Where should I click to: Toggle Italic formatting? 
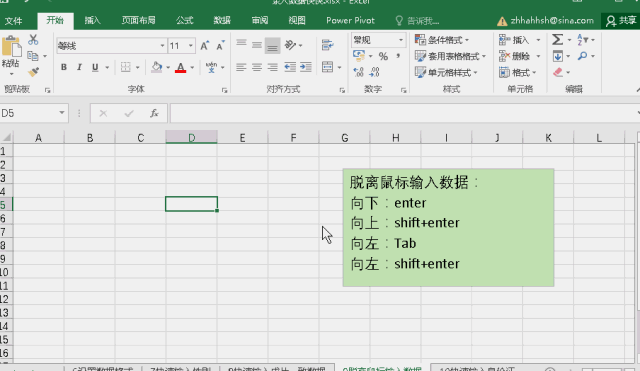[x=79, y=67]
